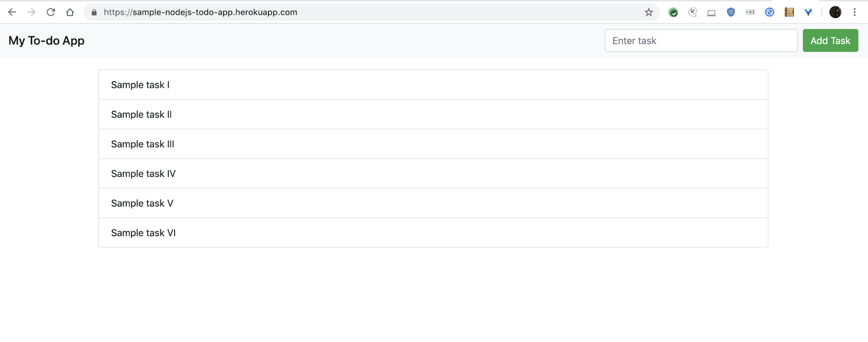Go to the browser home page
The image size is (868, 342).
[70, 12]
